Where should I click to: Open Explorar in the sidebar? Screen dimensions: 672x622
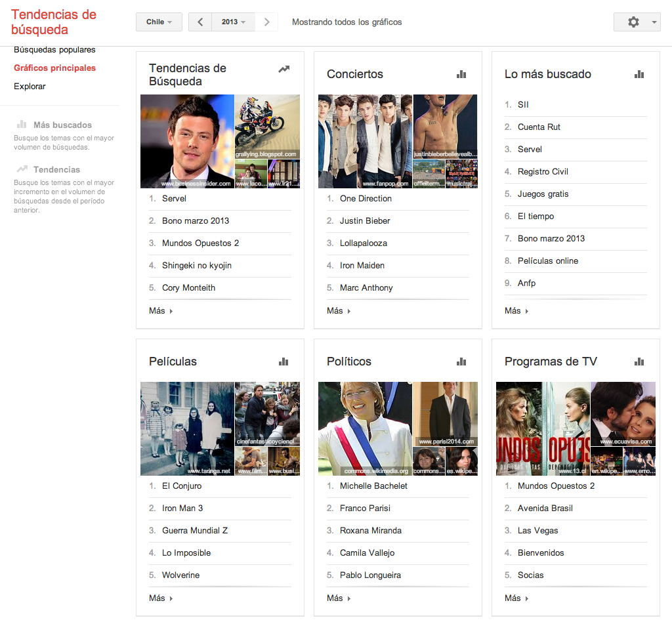(30, 86)
